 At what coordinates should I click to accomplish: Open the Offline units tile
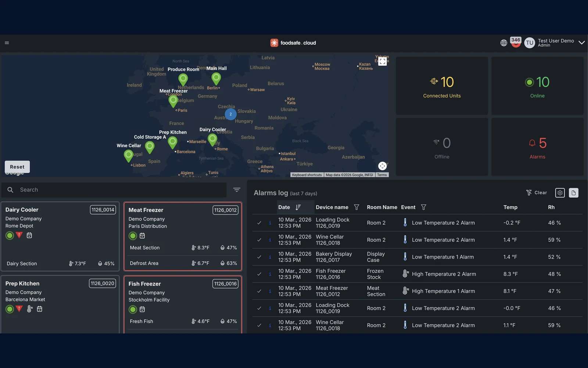[x=442, y=147]
